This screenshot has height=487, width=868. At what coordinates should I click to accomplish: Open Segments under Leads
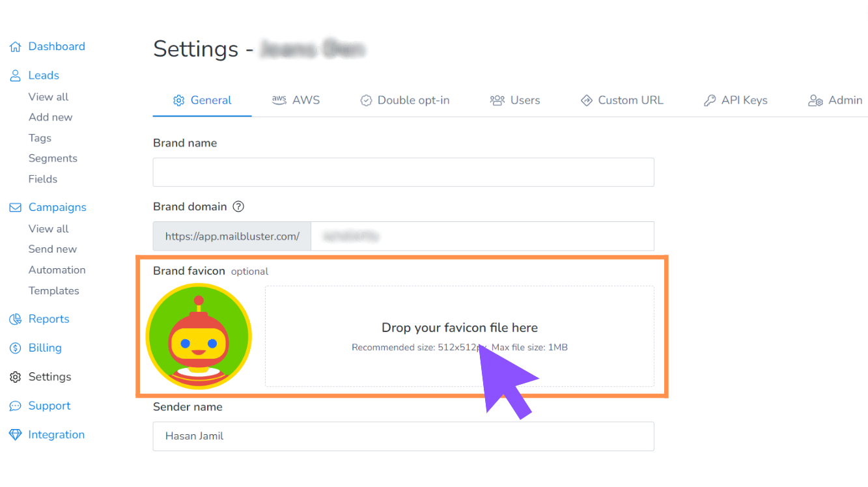click(x=53, y=158)
